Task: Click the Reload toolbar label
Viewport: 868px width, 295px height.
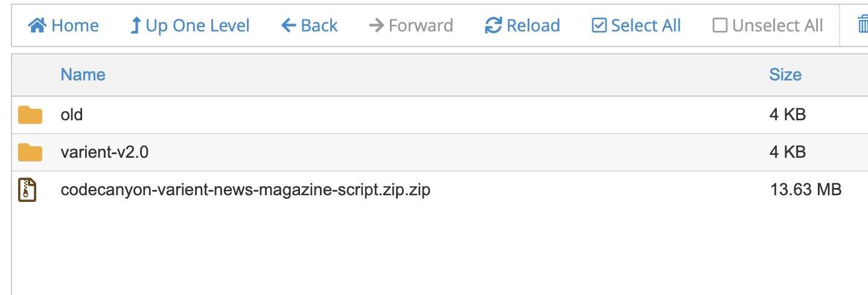Action: point(533,25)
